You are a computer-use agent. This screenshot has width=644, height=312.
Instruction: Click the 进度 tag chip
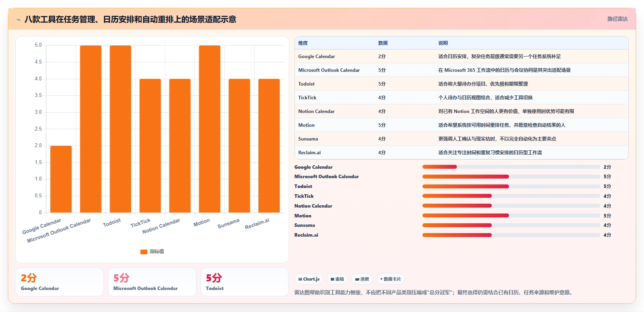[x=362, y=279]
